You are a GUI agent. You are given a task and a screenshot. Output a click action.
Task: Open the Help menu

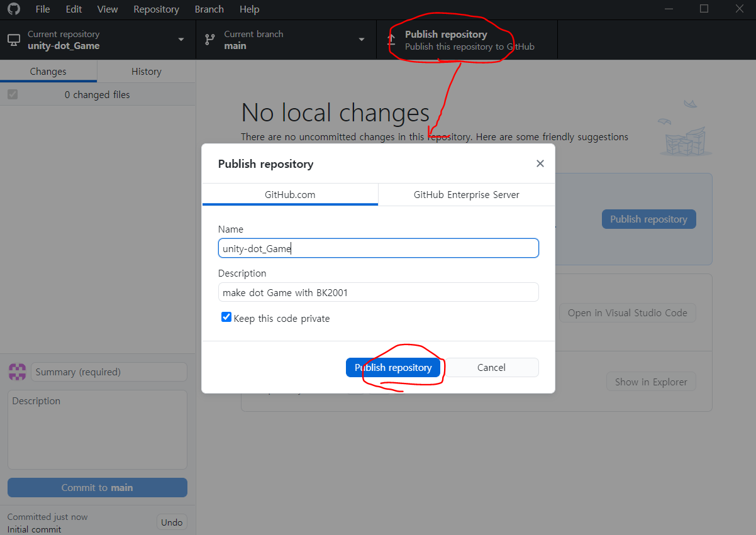(249, 9)
